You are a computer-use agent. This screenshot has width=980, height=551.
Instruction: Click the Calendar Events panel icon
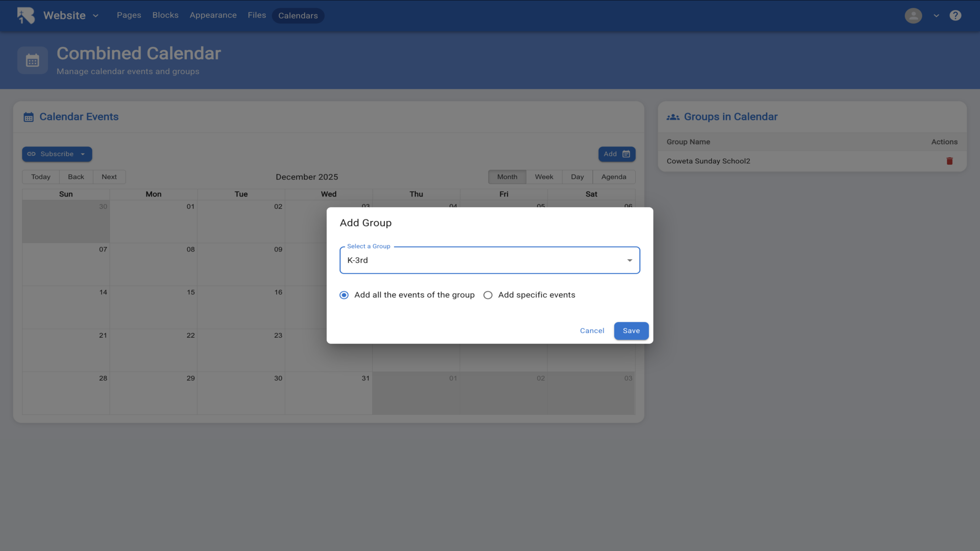[x=29, y=117]
